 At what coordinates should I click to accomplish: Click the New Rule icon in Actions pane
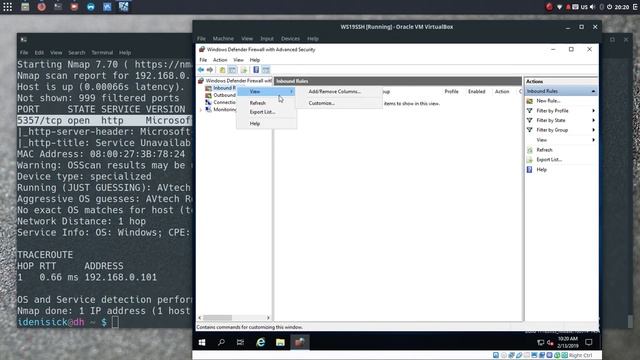[529, 101]
